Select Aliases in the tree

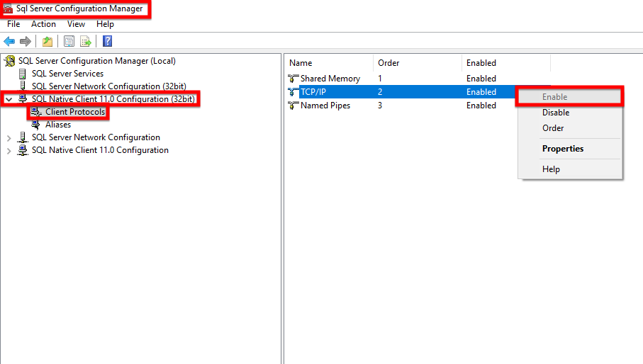click(58, 125)
